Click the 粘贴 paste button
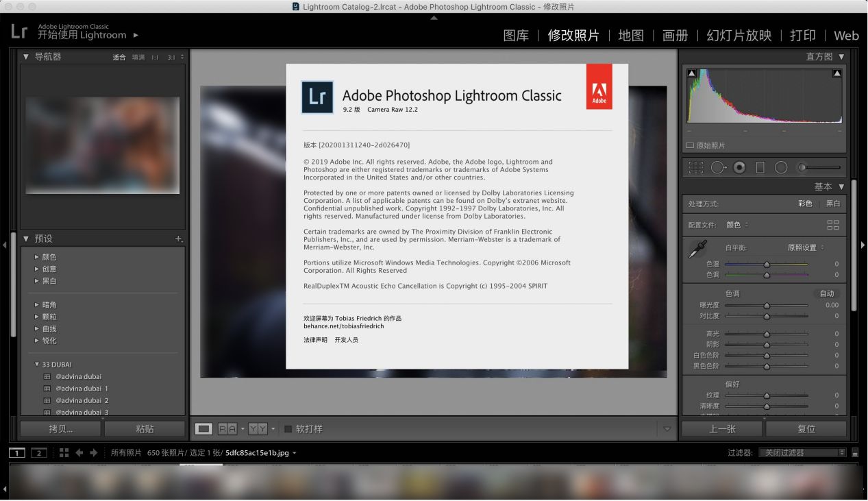This screenshot has height=501, width=868. point(145,429)
